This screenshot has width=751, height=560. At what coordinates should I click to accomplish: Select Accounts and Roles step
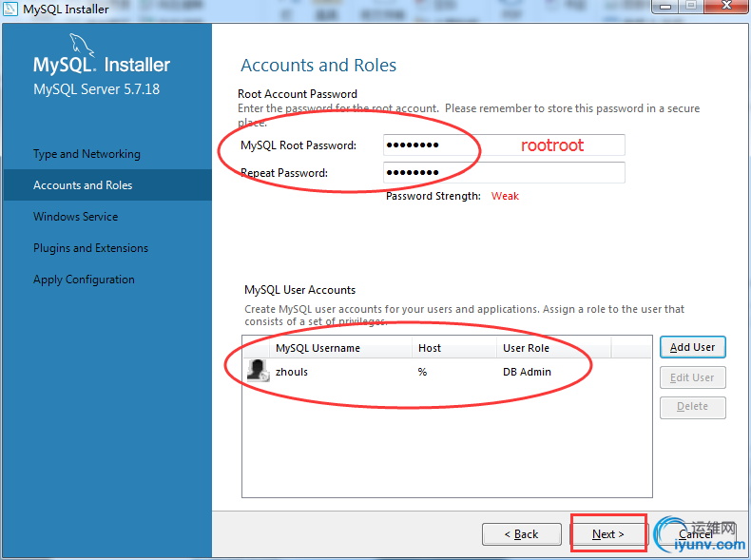click(x=107, y=184)
